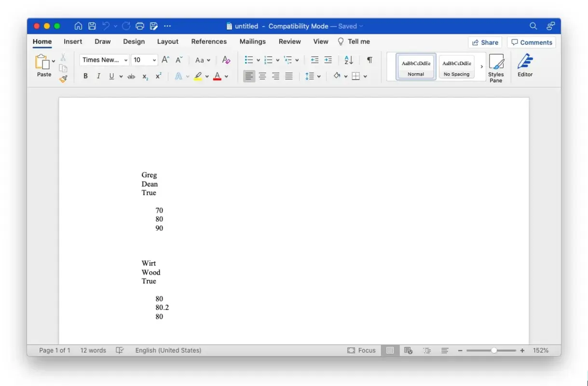Open the Copy icon in clipboard group
This screenshot has height=386, width=588.
coord(63,68)
